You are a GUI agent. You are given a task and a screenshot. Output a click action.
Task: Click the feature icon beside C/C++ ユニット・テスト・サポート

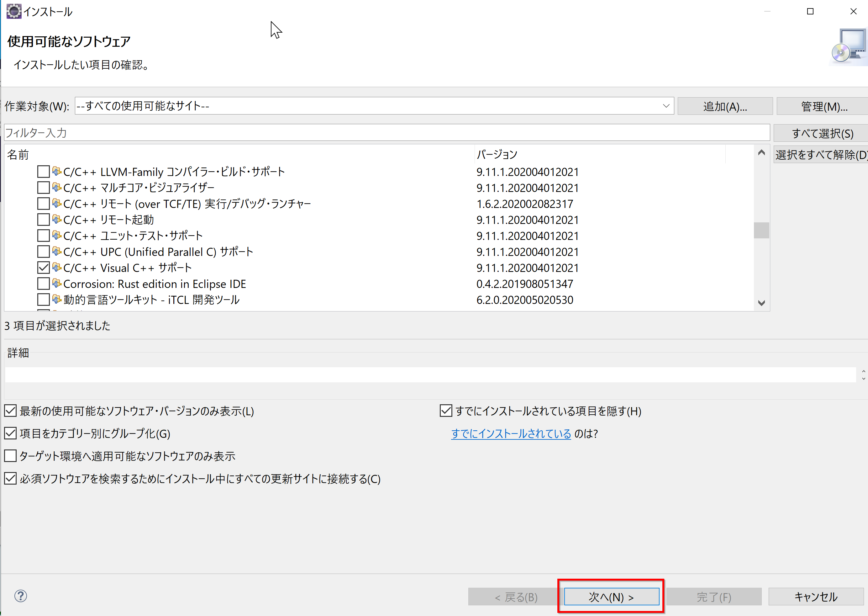(x=57, y=235)
